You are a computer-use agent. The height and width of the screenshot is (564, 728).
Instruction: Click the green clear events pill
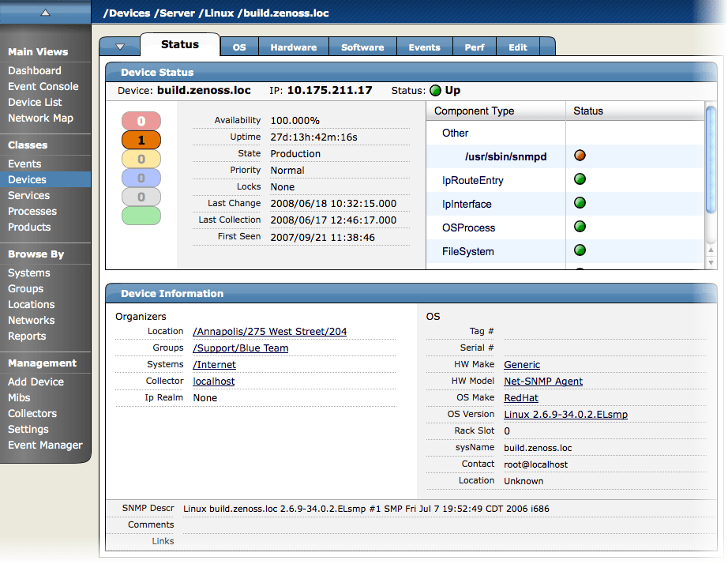(x=141, y=216)
